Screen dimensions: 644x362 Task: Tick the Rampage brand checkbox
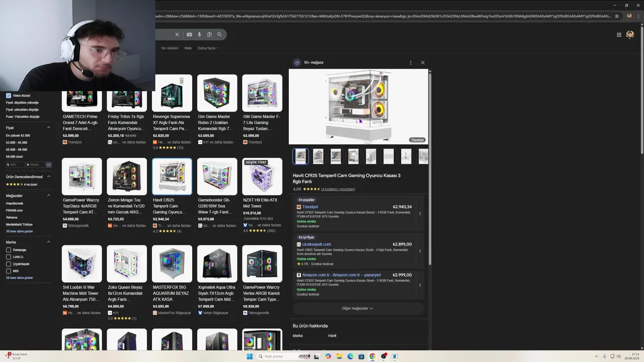[x=9, y=250]
